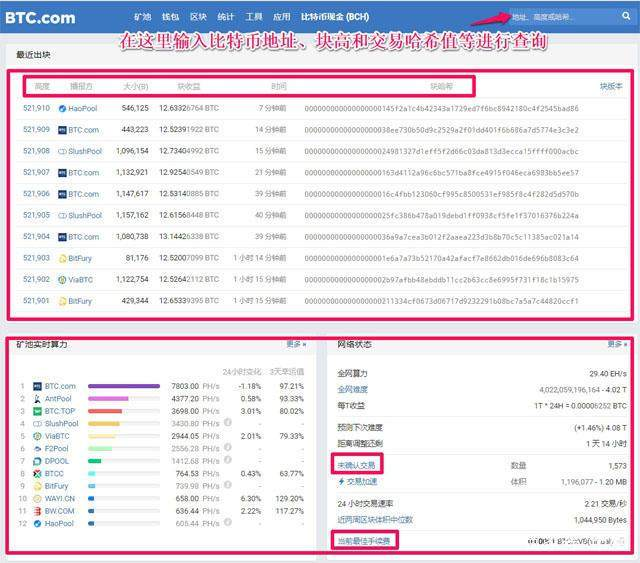The width and height of the screenshot is (640, 563).
Task: Click the SlushPool icon in pool ranking
Action: (37, 424)
